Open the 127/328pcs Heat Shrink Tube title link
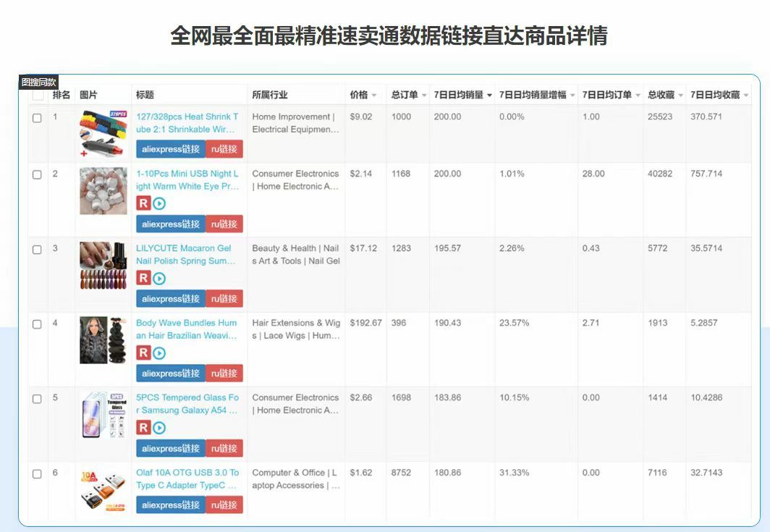Screen dimensions: 770x532 [x=187, y=123]
